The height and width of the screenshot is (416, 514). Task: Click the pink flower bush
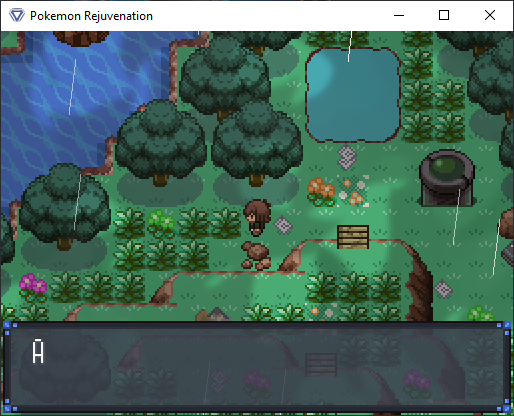click(33, 287)
